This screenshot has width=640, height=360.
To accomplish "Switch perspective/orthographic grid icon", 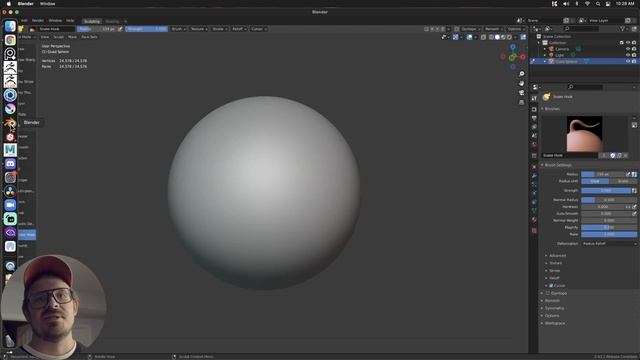I will pos(522,102).
